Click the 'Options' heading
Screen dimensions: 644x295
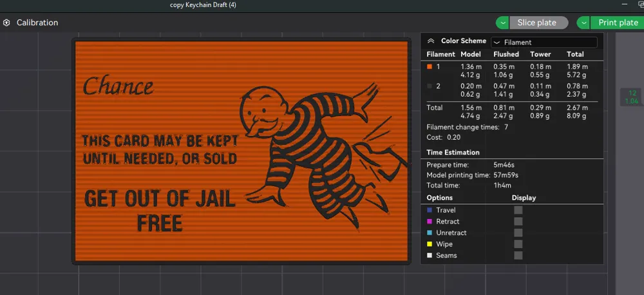(439, 198)
